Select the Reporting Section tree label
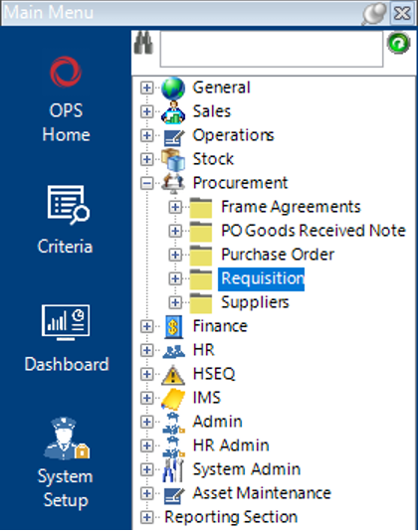The height and width of the screenshot is (532, 419). [231, 517]
